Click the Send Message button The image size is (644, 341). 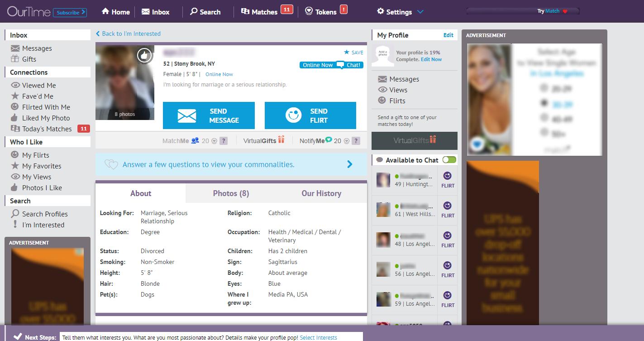tap(209, 115)
